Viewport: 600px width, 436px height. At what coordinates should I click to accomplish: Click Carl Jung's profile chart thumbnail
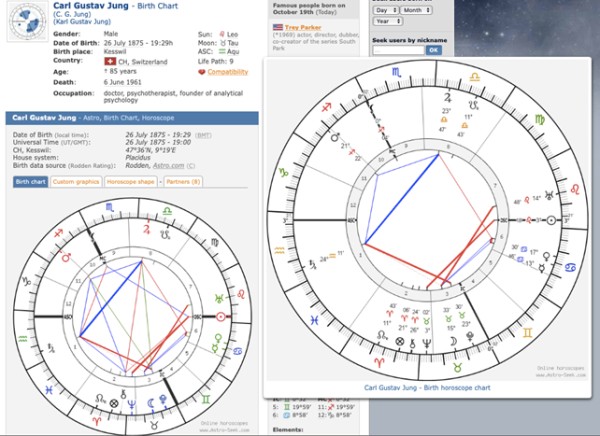pyautogui.click(x=22, y=24)
